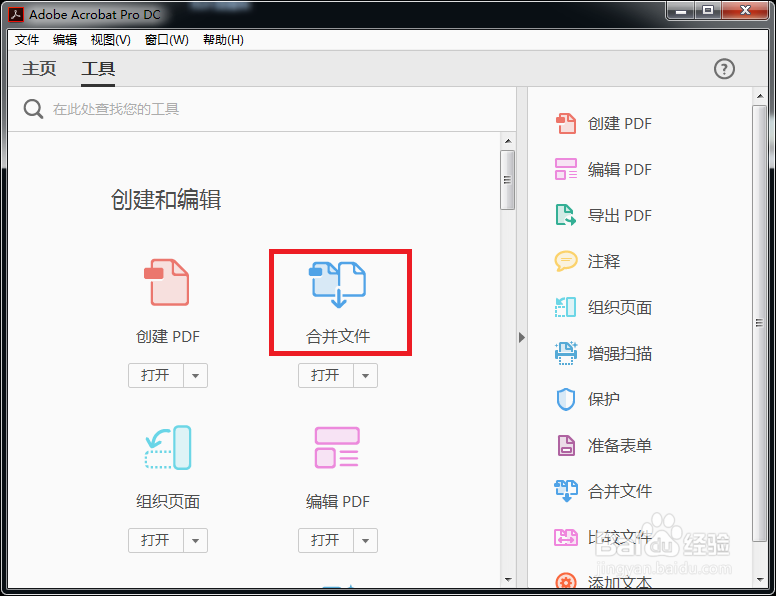The width and height of the screenshot is (776, 596).
Task: Switch to the 工具 tab
Action: tap(98, 68)
